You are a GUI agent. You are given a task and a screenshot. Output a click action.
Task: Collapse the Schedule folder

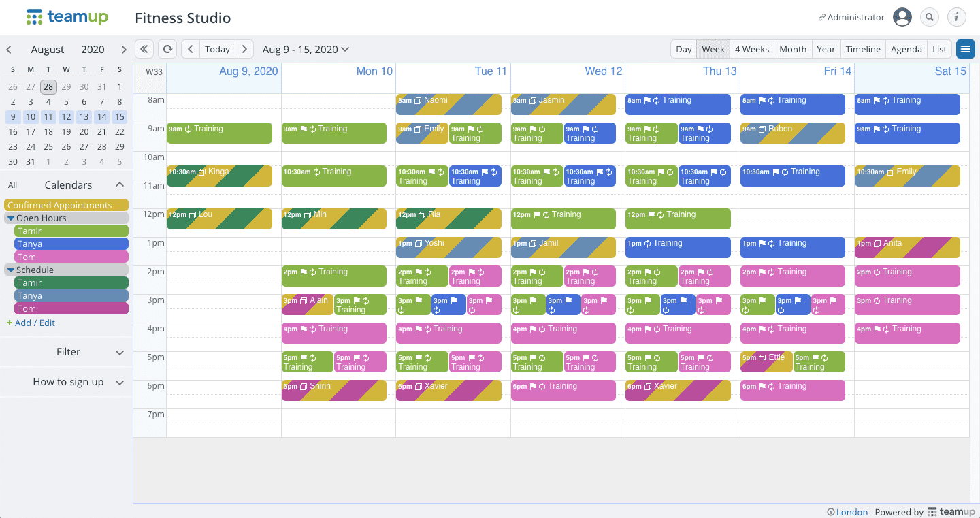[12, 270]
